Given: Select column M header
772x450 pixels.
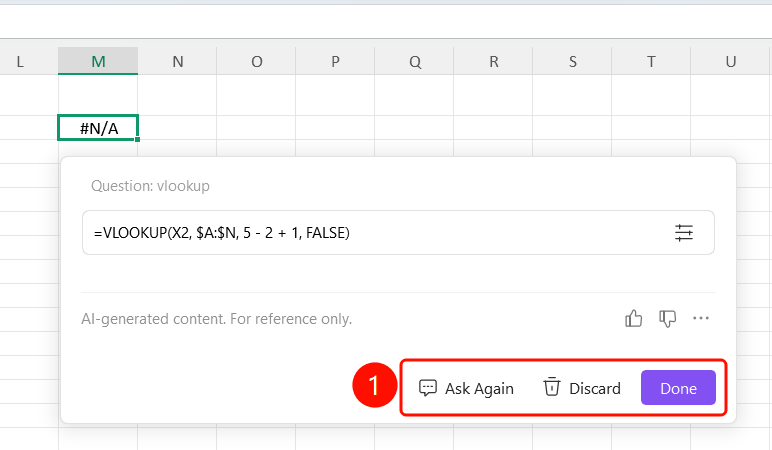Looking at the screenshot, I should tap(98, 62).
